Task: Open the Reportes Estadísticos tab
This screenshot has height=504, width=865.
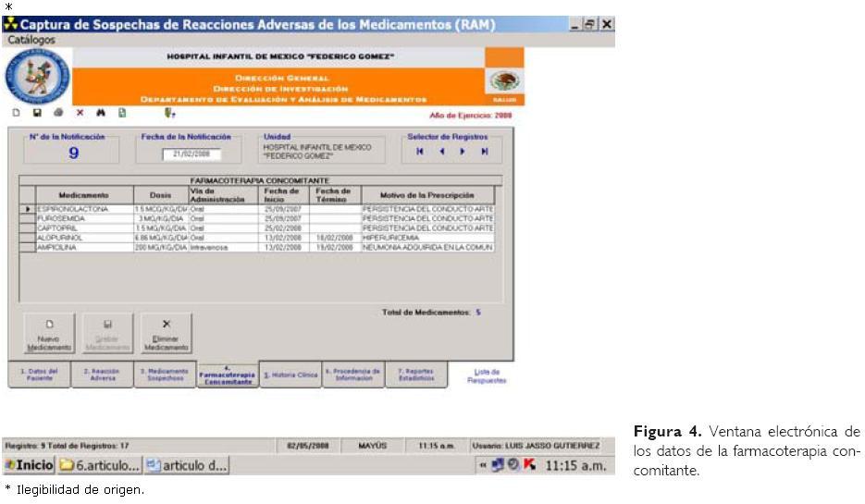Action: pos(415,375)
